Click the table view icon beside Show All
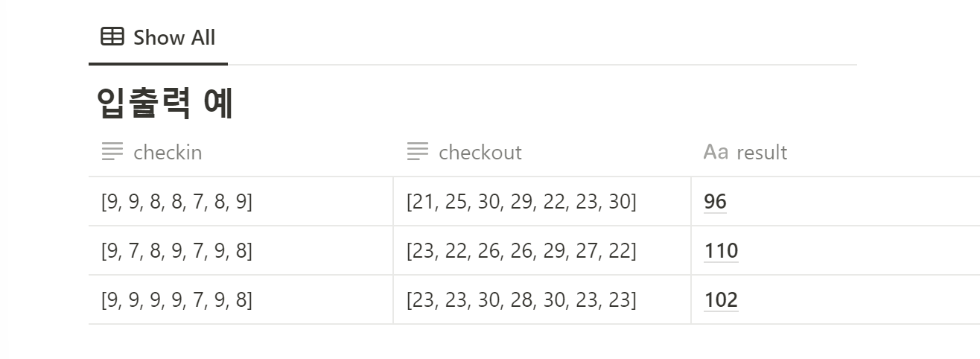This screenshot has height=359, width=980. click(112, 36)
